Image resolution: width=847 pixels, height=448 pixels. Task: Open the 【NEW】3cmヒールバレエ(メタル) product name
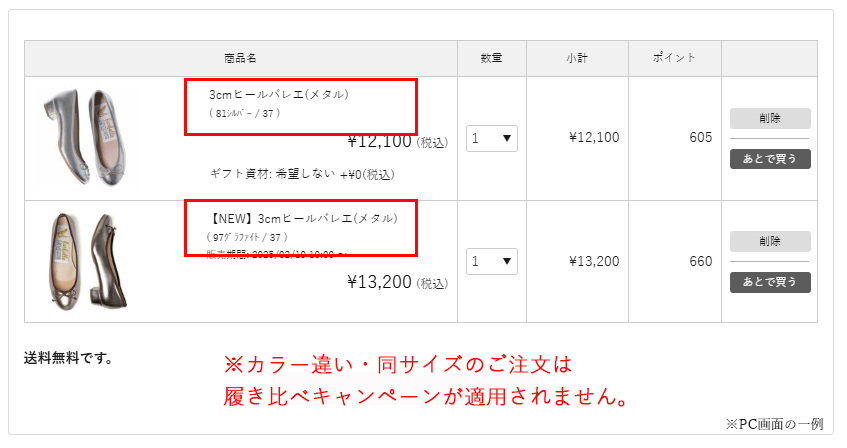pos(303,218)
